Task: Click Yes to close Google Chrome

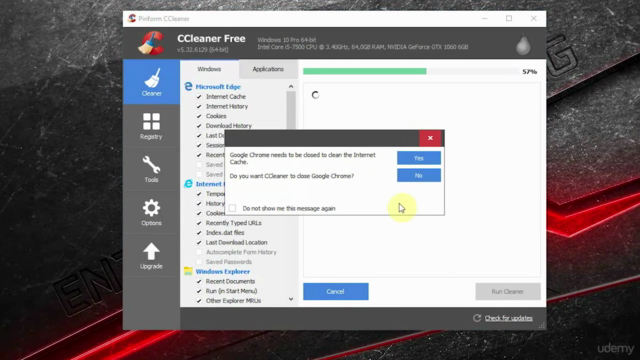Action: point(419,158)
